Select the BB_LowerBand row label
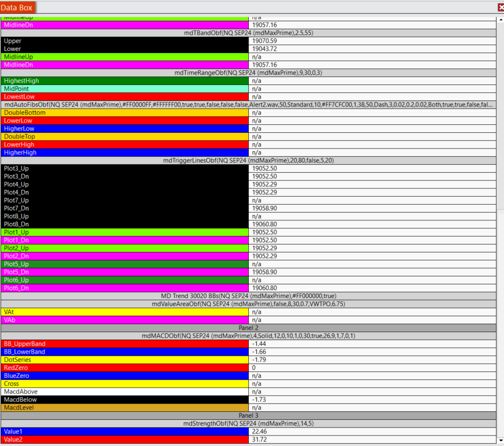The height and width of the screenshot is (446, 504). (125, 352)
